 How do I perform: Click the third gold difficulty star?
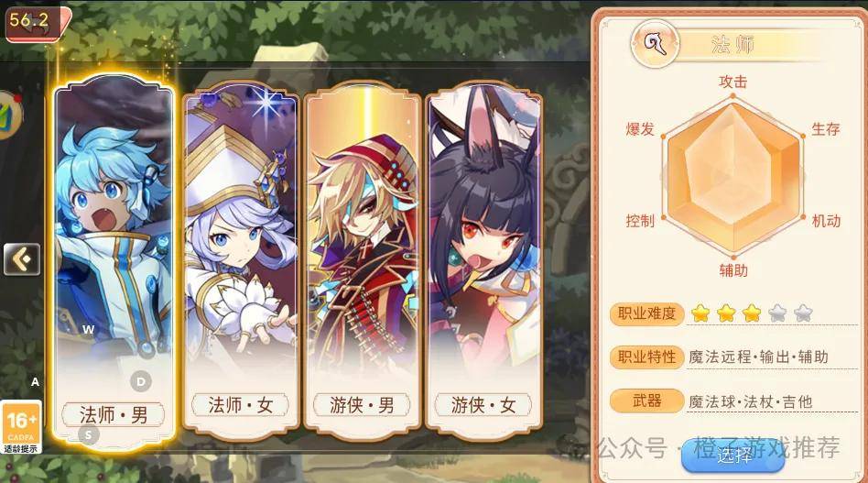click(751, 313)
